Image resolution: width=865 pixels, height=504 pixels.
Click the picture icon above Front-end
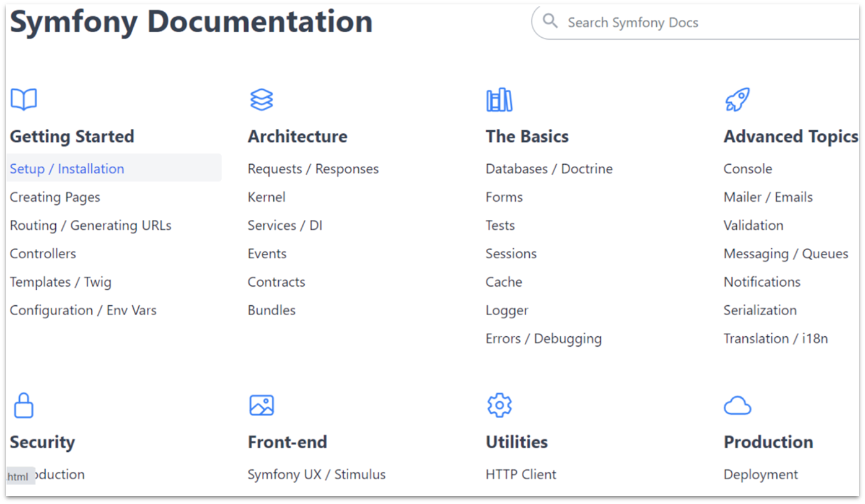coord(261,406)
